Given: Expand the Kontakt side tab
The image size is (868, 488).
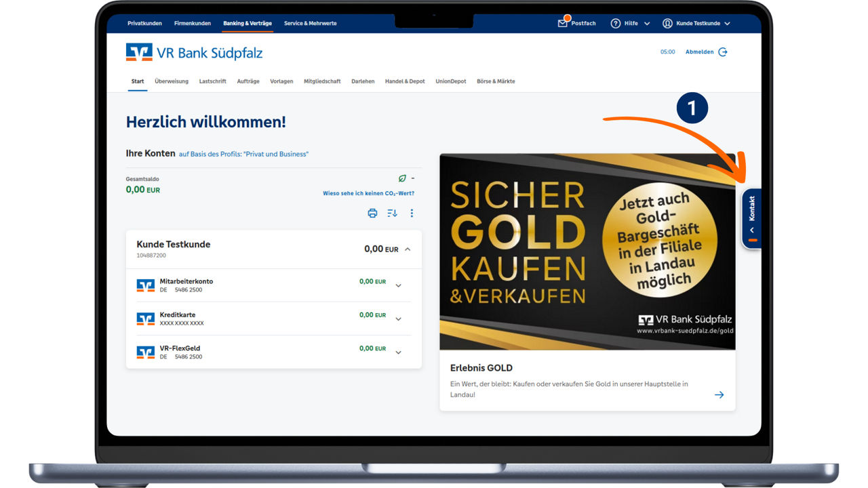Looking at the screenshot, I should (751, 218).
